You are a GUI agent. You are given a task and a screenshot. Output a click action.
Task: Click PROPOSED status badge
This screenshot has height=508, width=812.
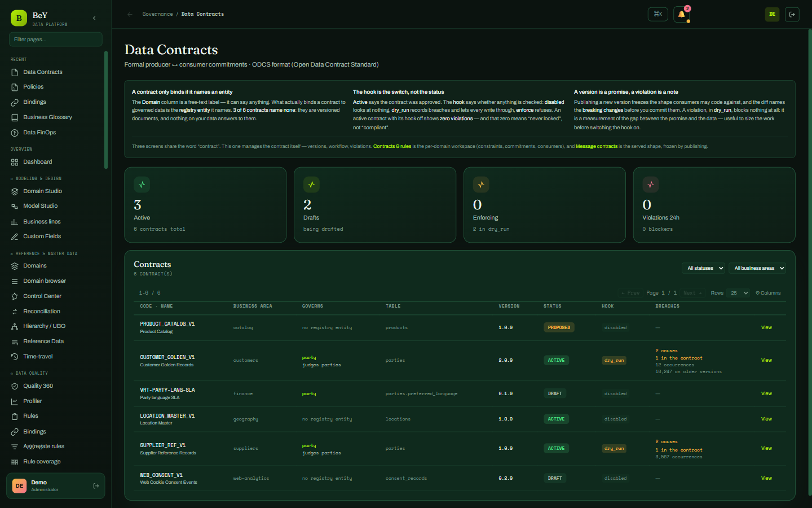[x=559, y=327]
